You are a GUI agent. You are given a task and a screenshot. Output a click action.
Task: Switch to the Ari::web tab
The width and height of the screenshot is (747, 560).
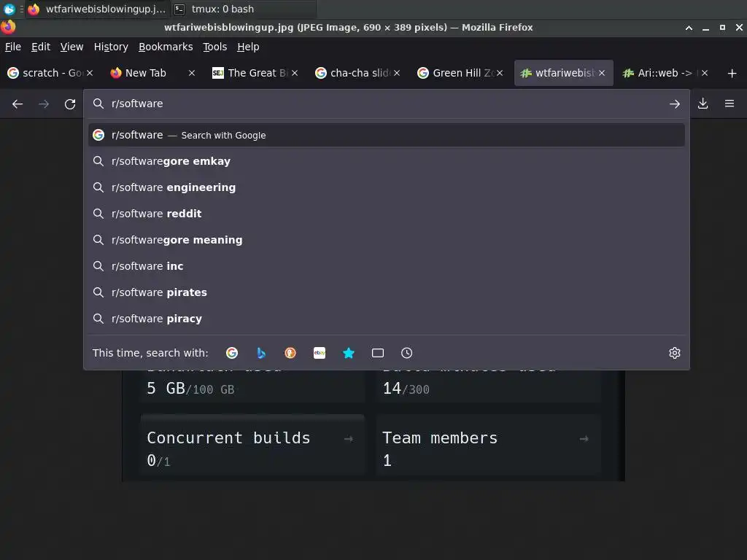(x=665, y=73)
